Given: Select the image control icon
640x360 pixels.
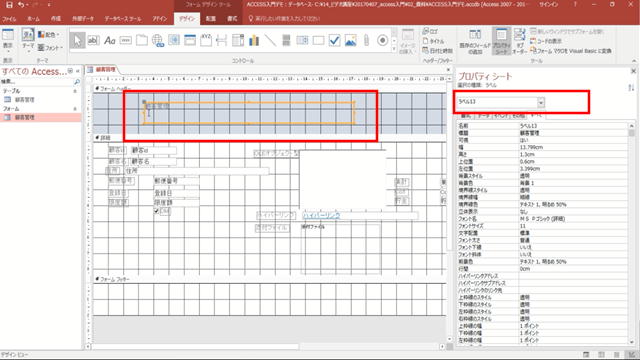Looking at the screenshot, I should click(350, 40).
